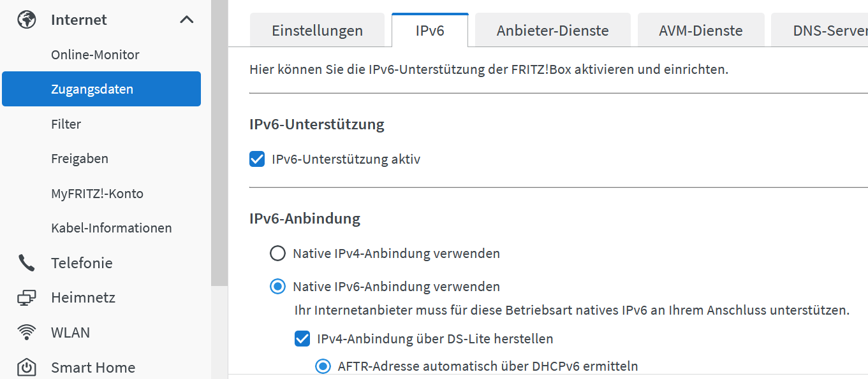
Task: Switch to the AVM-Dienste tab
Action: [x=700, y=31]
